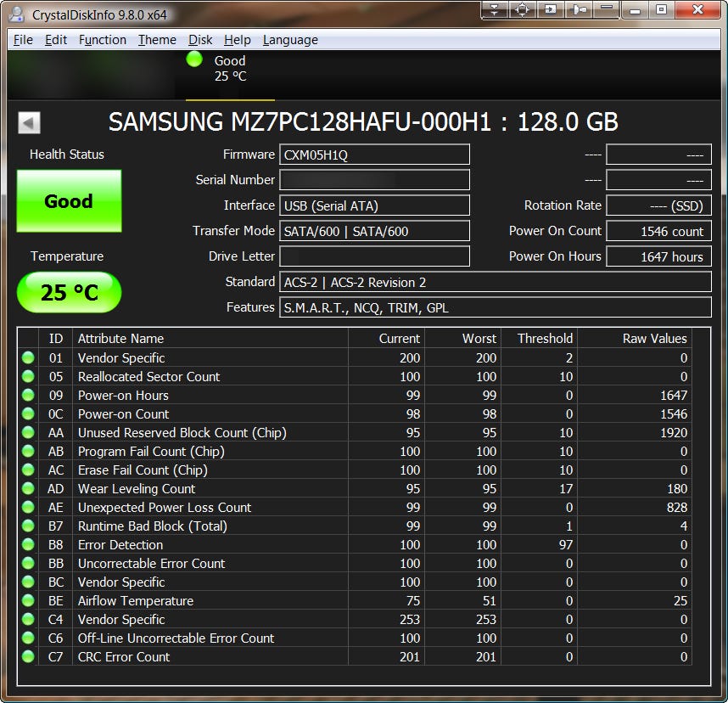Click the status dot of Unexpected Power Loss Count
The height and width of the screenshot is (703, 728).
(28, 507)
